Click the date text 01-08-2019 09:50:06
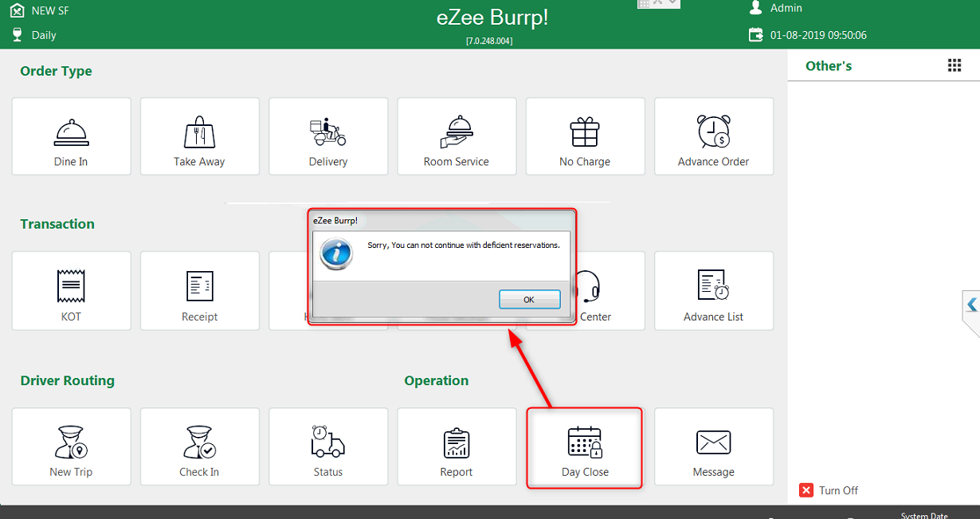 coord(818,35)
